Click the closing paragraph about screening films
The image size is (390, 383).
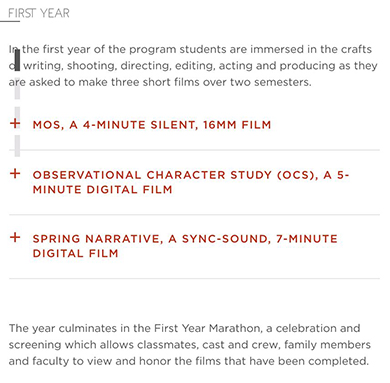(189, 345)
